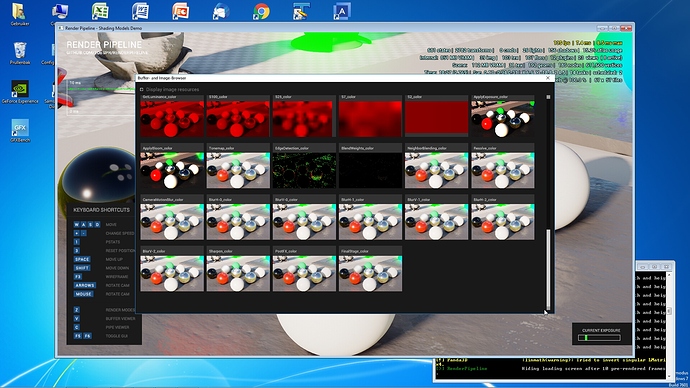Open the S2_color solid red thumbnail
This screenshot has height=388, width=690.
point(437,117)
